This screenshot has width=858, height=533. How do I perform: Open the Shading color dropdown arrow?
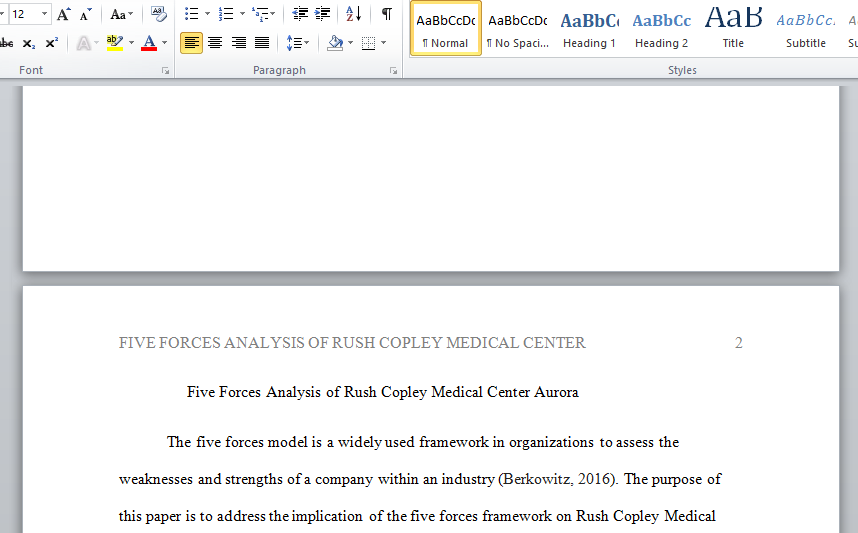(x=351, y=43)
